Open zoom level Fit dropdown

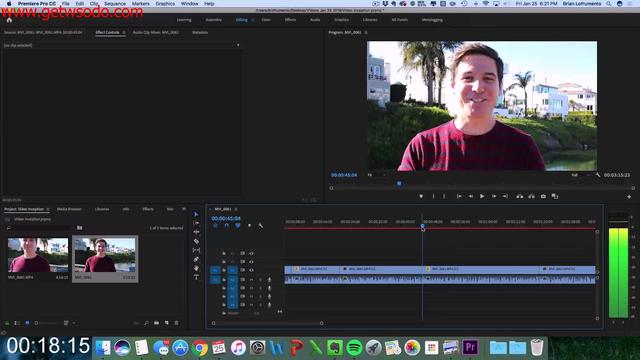click(x=376, y=175)
